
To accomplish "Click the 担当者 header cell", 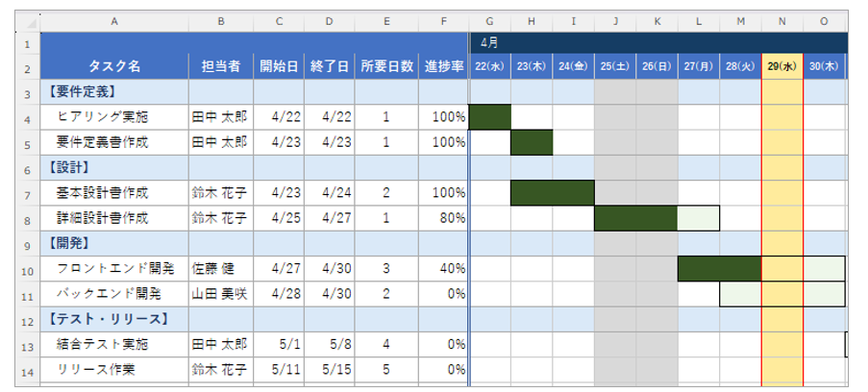I will click(x=221, y=66).
